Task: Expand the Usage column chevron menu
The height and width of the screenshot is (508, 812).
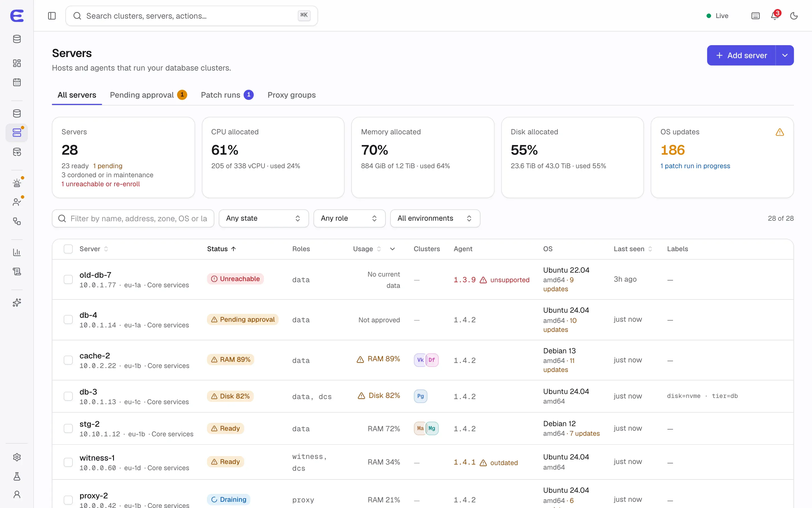Action: (x=392, y=249)
